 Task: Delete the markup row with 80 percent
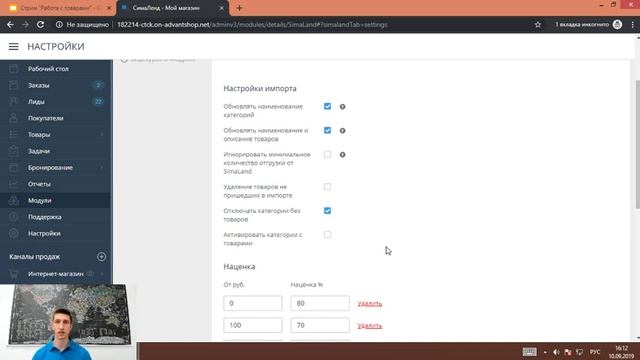pyautogui.click(x=370, y=304)
